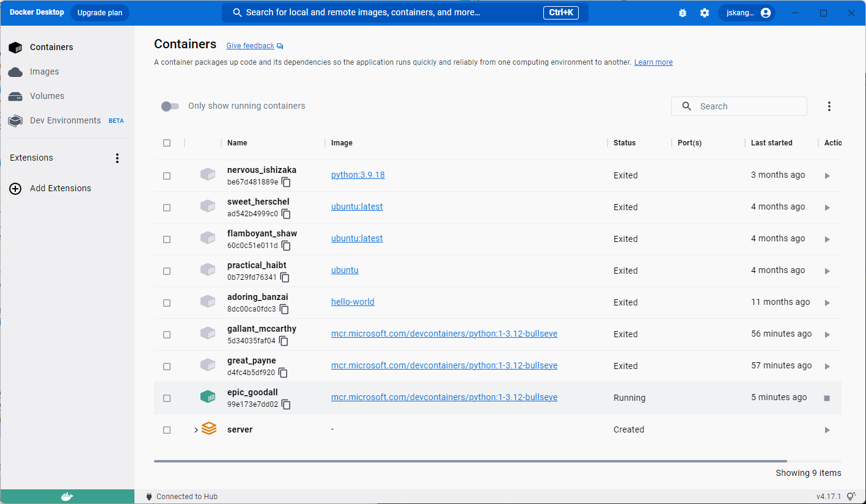Click the great_payne container name
This screenshot has height=504, width=866.
click(251, 360)
